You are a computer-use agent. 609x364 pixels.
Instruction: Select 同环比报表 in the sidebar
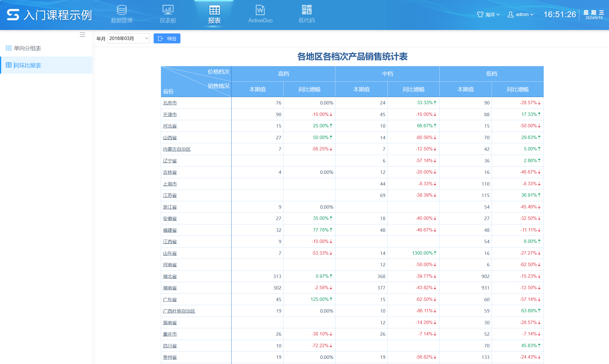pos(27,65)
